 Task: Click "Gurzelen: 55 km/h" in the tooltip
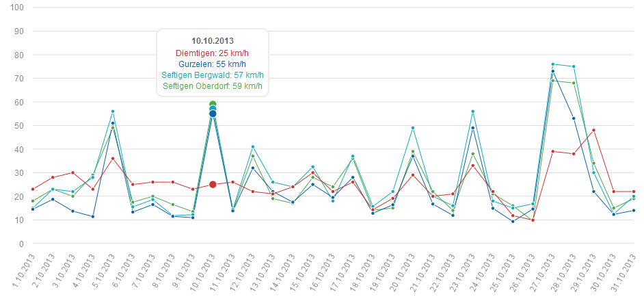pos(213,64)
